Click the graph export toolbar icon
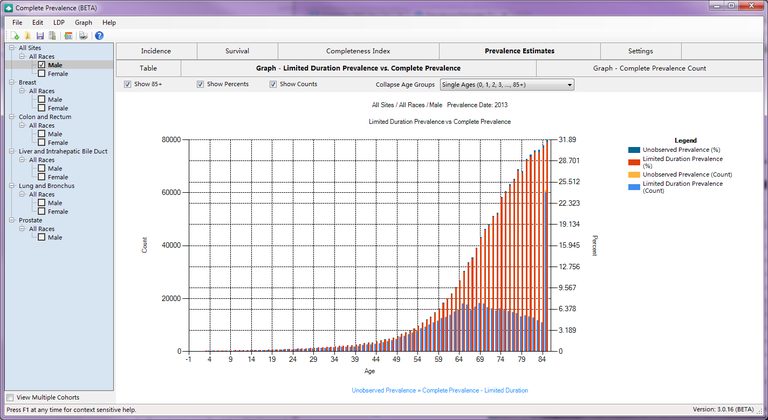This screenshot has height=420, width=768. (x=68, y=36)
